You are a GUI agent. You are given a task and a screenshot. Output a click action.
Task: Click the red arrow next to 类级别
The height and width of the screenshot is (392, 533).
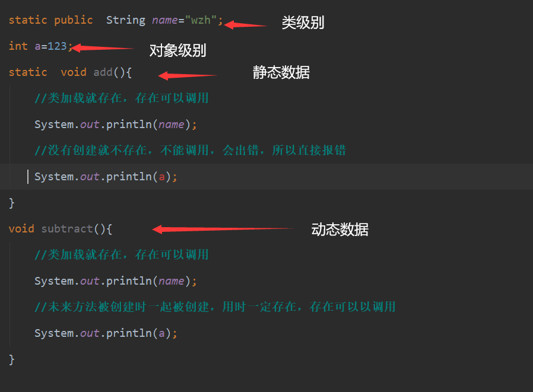(246, 25)
